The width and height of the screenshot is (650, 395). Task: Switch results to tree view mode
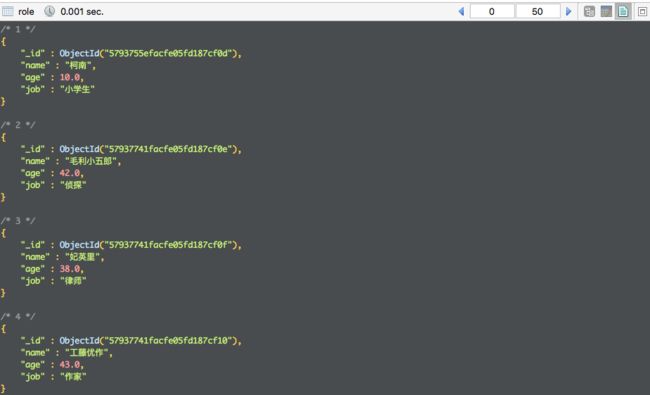coord(589,12)
